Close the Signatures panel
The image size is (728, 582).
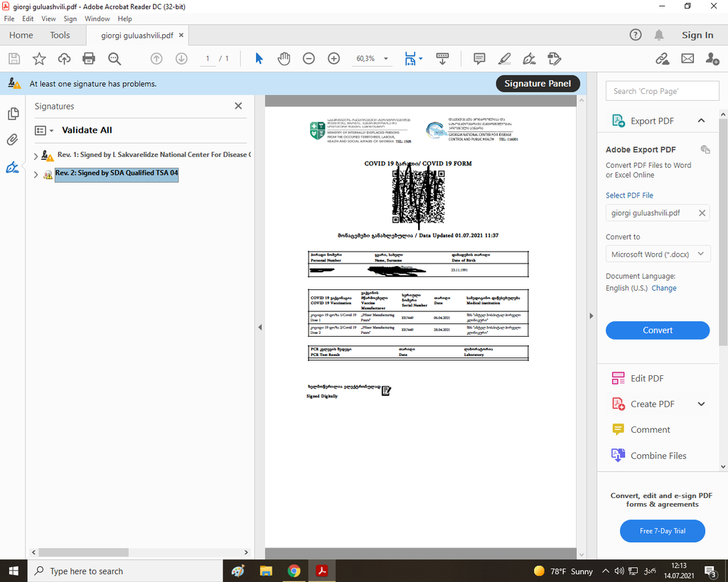[238, 107]
